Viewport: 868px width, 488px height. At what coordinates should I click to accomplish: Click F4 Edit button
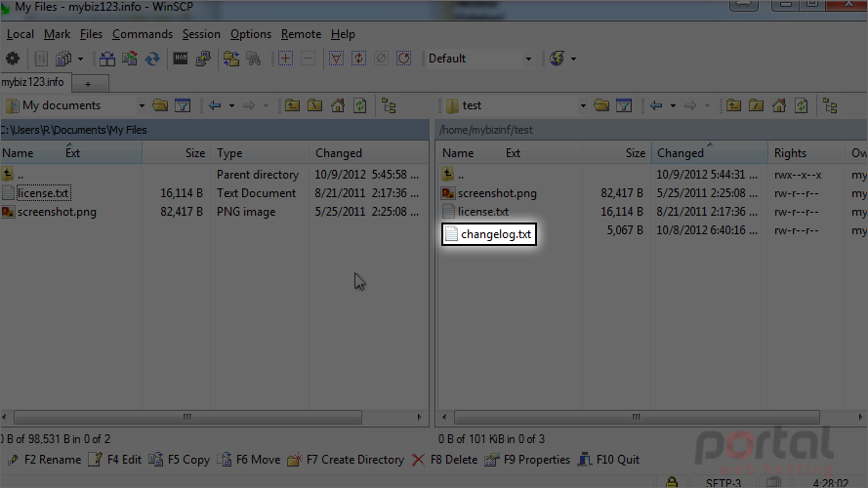(114, 460)
